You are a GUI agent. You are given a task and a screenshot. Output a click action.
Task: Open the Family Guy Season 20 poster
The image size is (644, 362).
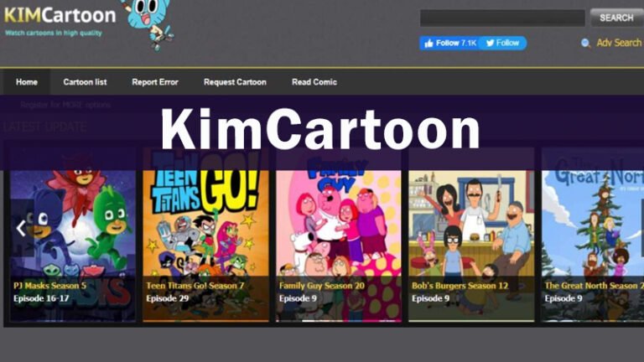point(339,235)
